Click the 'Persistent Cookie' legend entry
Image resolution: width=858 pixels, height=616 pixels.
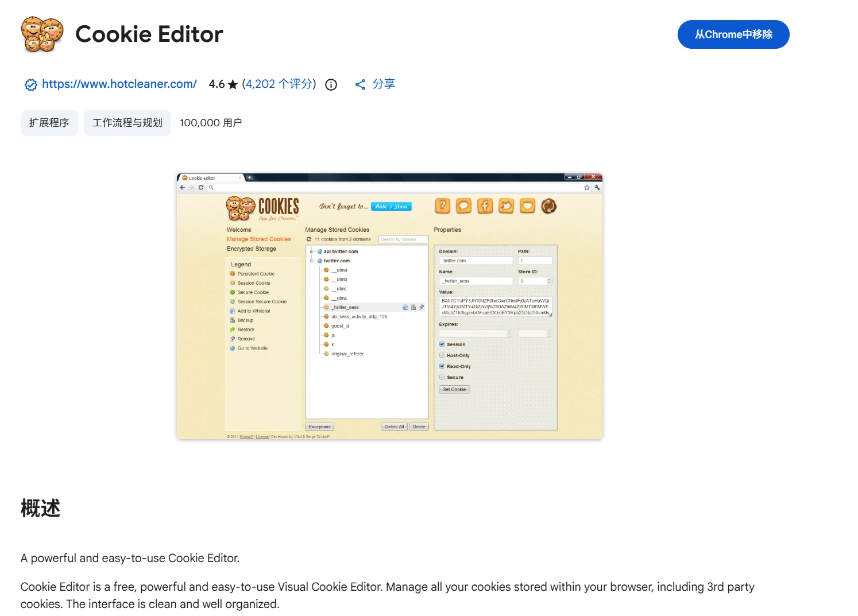(x=253, y=274)
